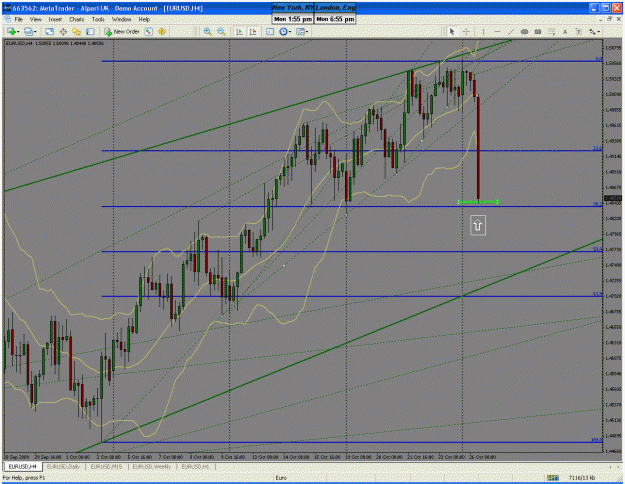Image resolution: width=625 pixels, height=484 pixels.
Task: Toggle the Market Watch window icon
Action: pos(49,31)
